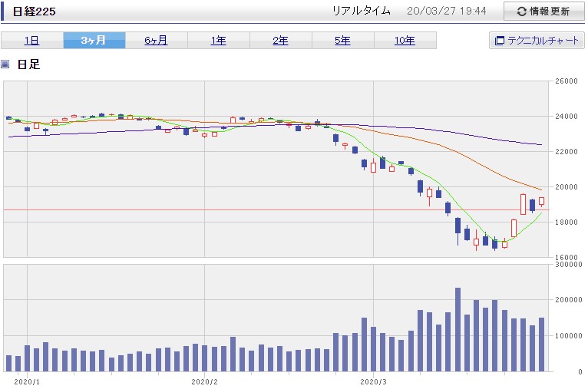588x389 pixels.
Task: Click the timestamp 20/03/27 19:44
Action: [446, 11]
